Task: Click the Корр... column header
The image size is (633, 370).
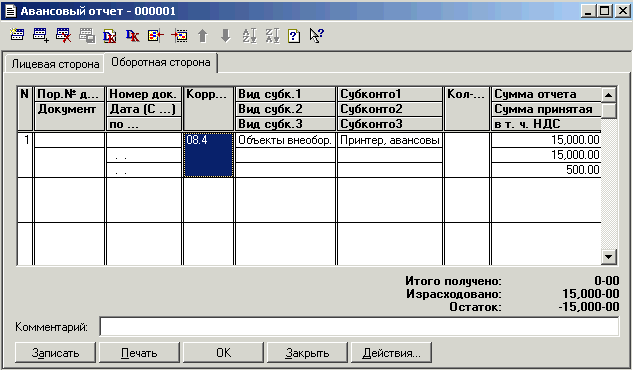Action: pos(208,109)
